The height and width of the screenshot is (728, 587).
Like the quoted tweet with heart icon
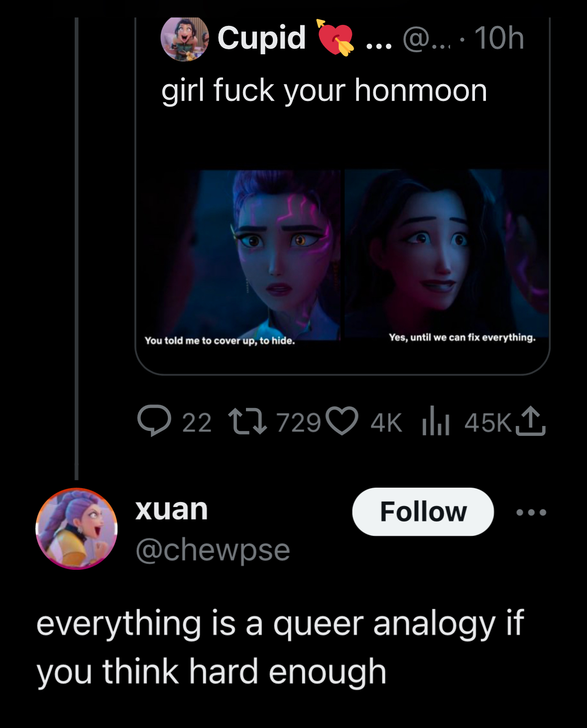(x=342, y=421)
